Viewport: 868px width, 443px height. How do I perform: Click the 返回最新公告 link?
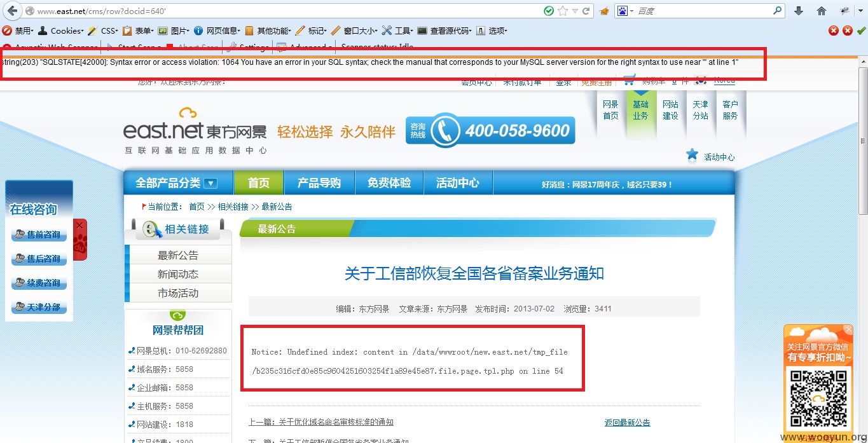(x=628, y=423)
